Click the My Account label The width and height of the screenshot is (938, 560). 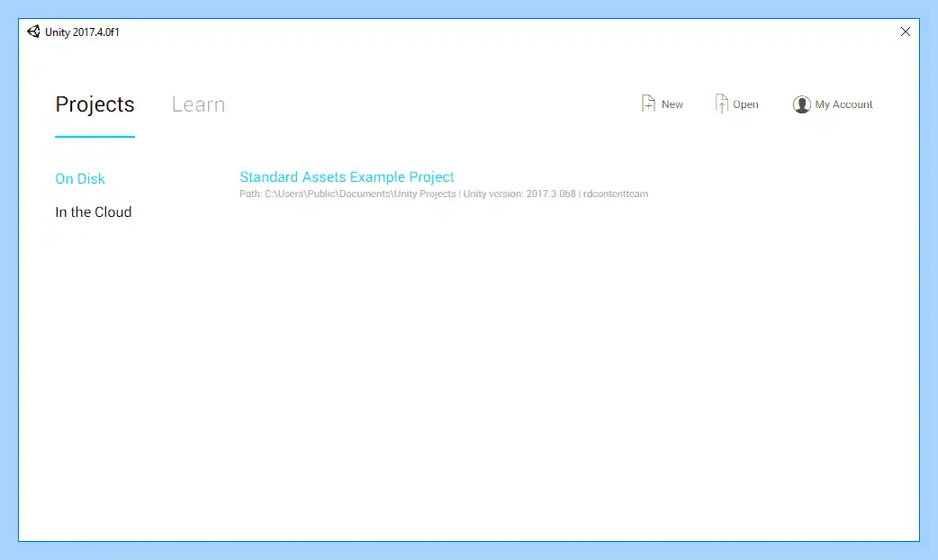[x=843, y=104]
